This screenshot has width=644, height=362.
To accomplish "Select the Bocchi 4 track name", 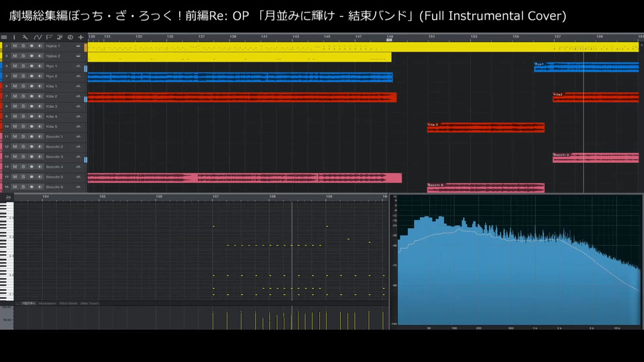I will [54, 167].
